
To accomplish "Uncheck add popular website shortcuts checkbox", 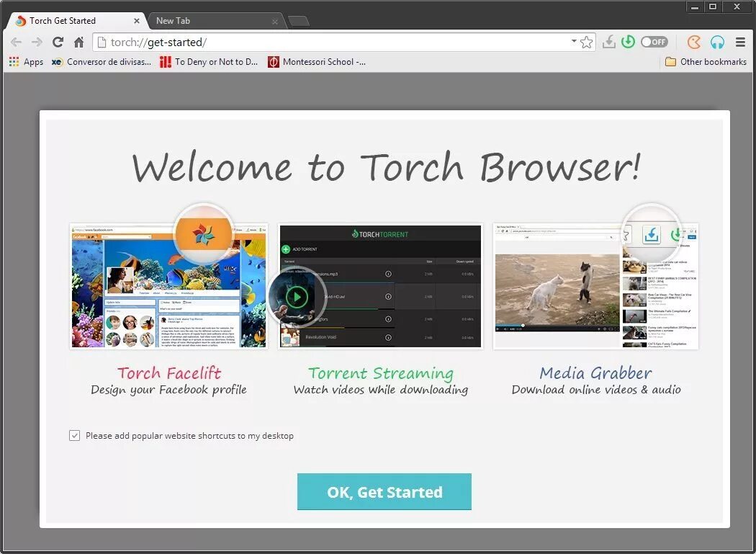I will tap(74, 435).
